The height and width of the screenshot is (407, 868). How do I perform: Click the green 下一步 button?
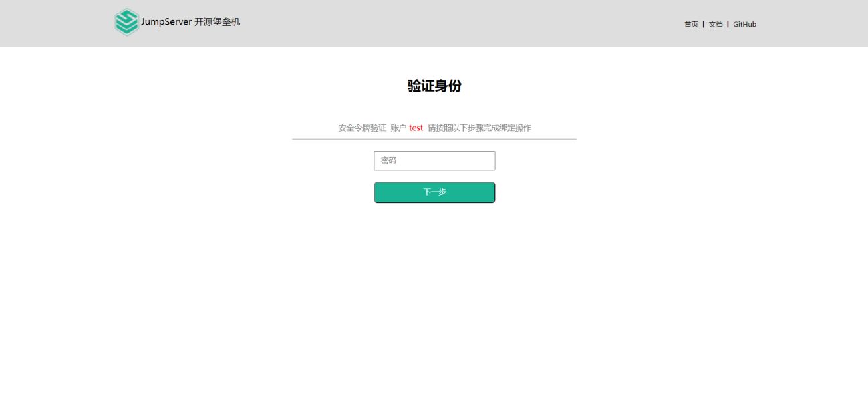pyautogui.click(x=434, y=192)
